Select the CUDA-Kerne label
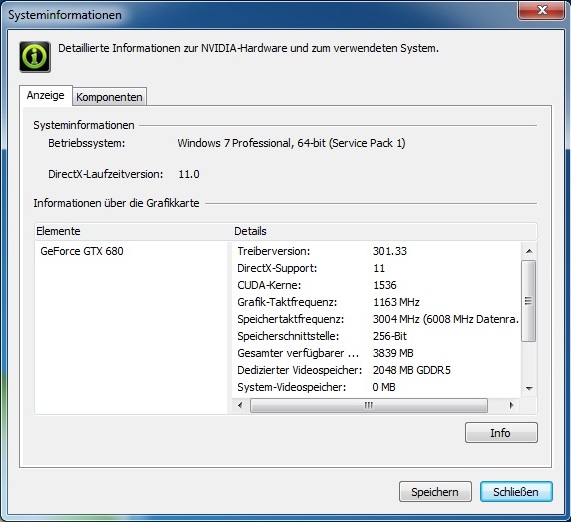The height and width of the screenshot is (522, 571). coord(269,285)
